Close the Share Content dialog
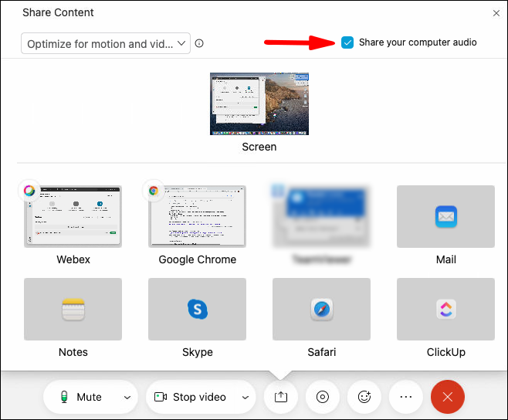 [496, 13]
